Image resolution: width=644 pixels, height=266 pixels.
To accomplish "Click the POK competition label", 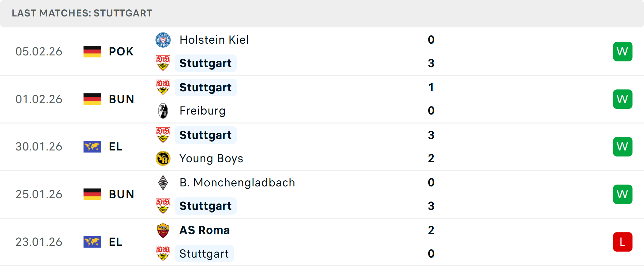I will (121, 51).
